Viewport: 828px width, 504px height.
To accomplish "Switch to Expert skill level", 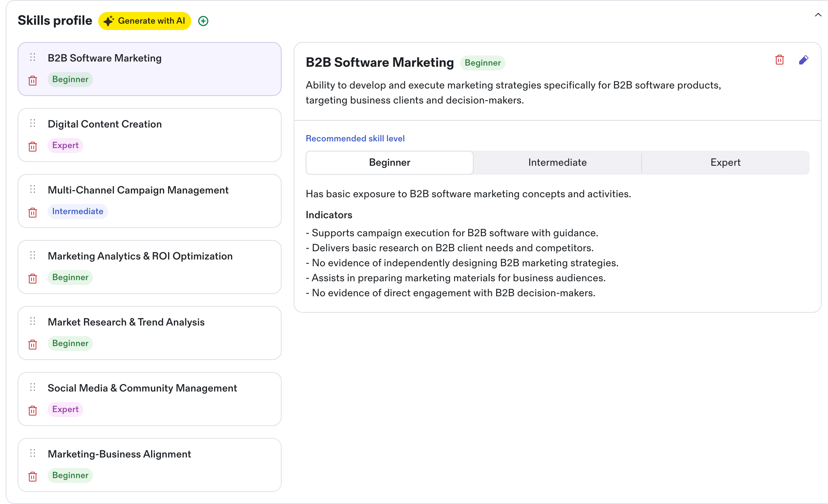I will pos(726,163).
